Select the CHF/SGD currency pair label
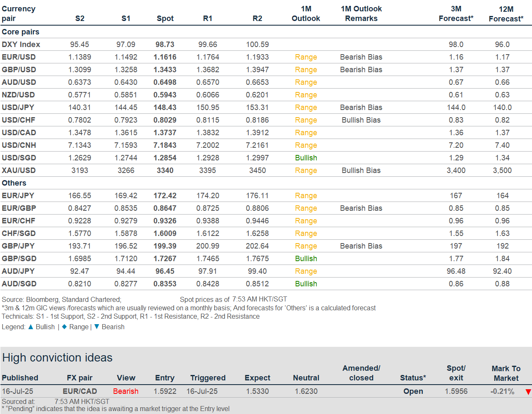This screenshot has width=532, height=414. tap(18, 233)
